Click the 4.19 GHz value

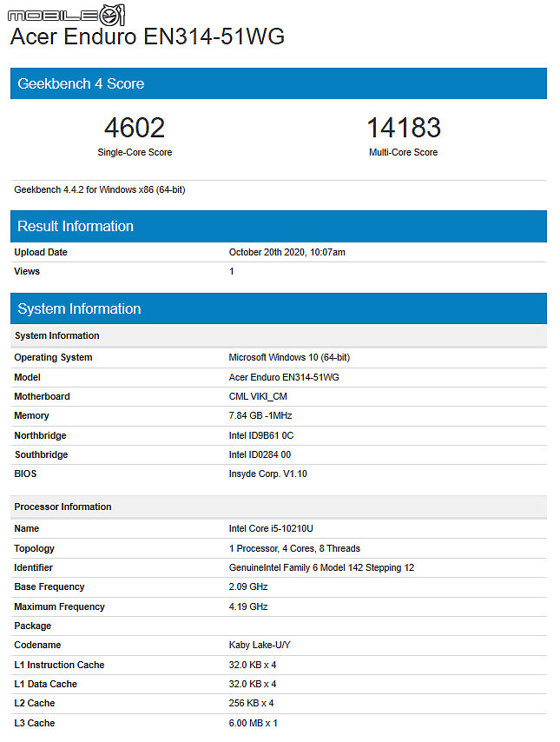[248, 606]
